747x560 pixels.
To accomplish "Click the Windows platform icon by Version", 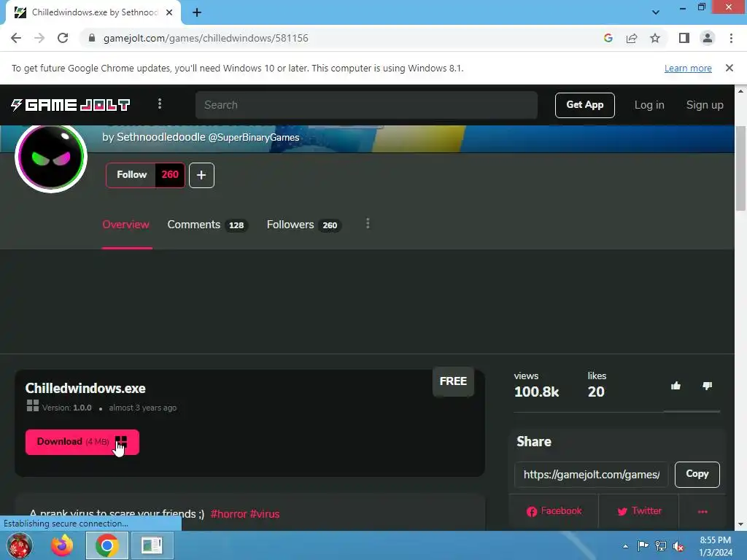I will pyautogui.click(x=33, y=405).
